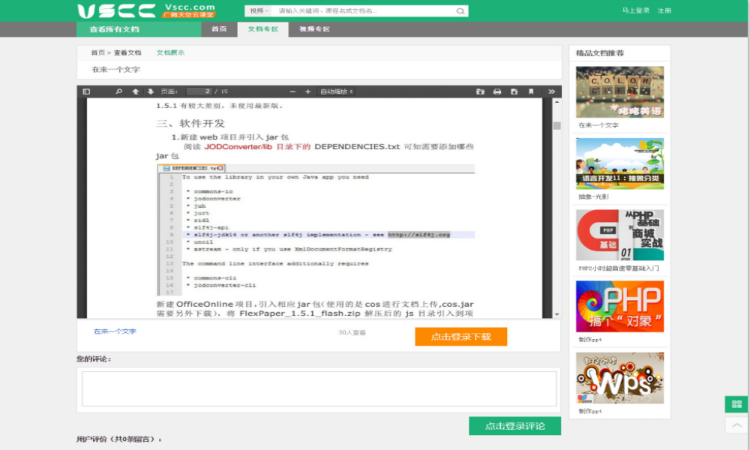Click the viewer scrollbar thumb

557,126
